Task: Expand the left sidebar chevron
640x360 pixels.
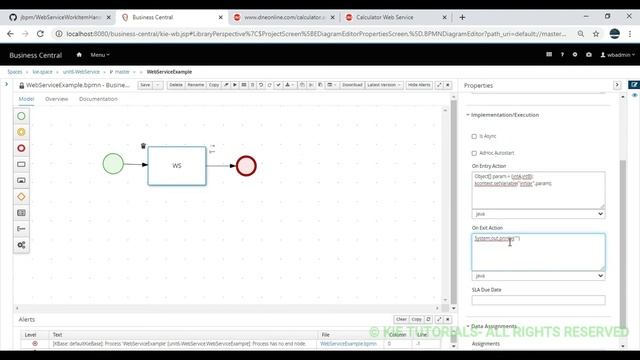Action: pos(7,84)
